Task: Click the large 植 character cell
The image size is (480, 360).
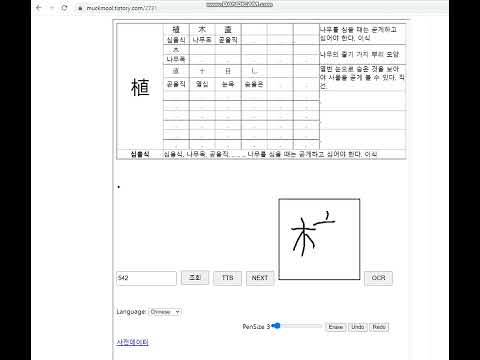Action: click(140, 87)
